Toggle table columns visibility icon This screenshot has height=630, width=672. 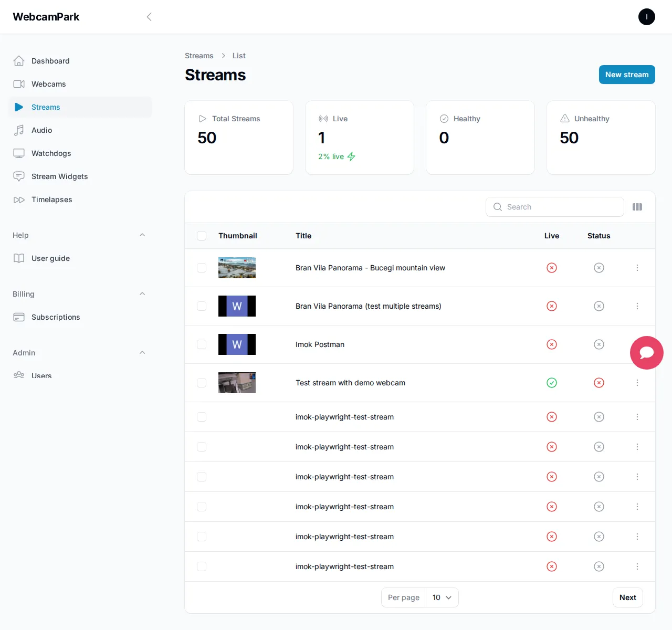coord(637,207)
